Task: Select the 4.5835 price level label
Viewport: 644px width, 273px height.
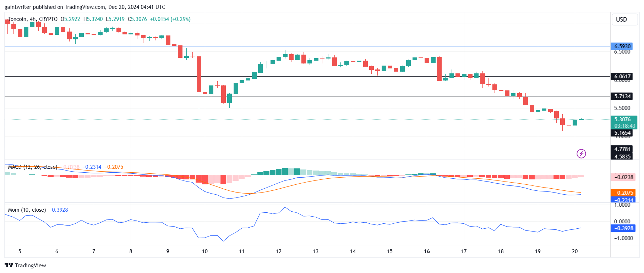Action: click(x=622, y=156)
